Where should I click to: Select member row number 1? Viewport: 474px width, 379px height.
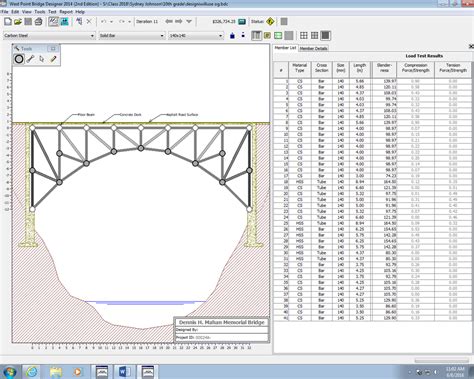coord(372,81)
